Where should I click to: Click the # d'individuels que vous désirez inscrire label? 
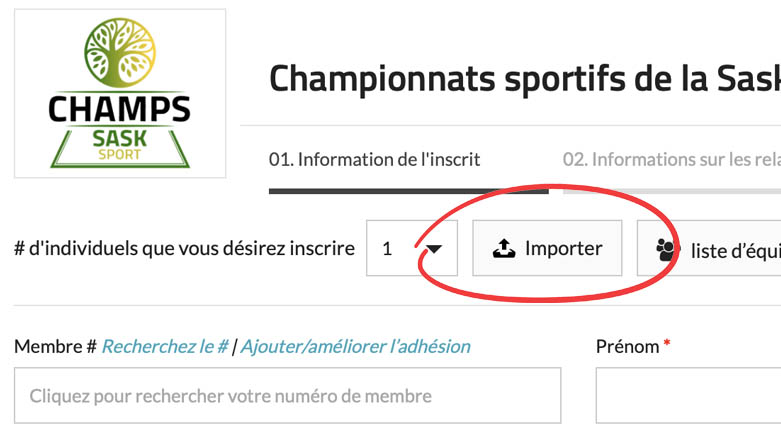click(184, 248)
